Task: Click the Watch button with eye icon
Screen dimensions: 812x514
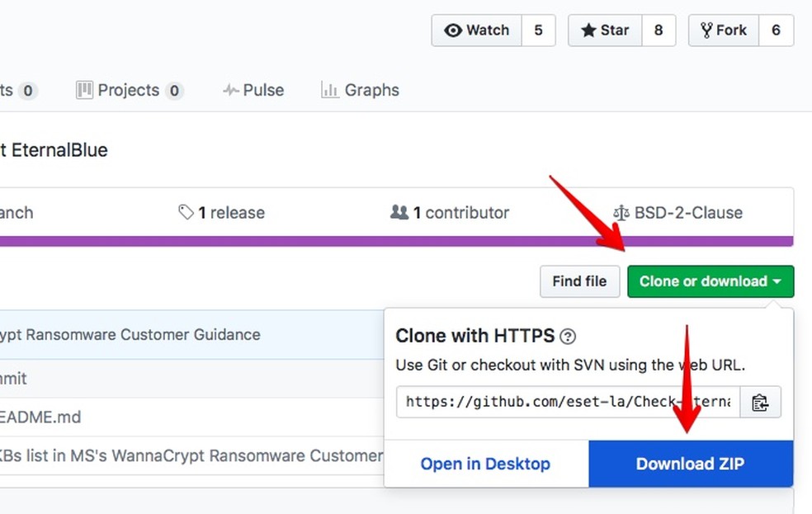Action: click(476, 31)
